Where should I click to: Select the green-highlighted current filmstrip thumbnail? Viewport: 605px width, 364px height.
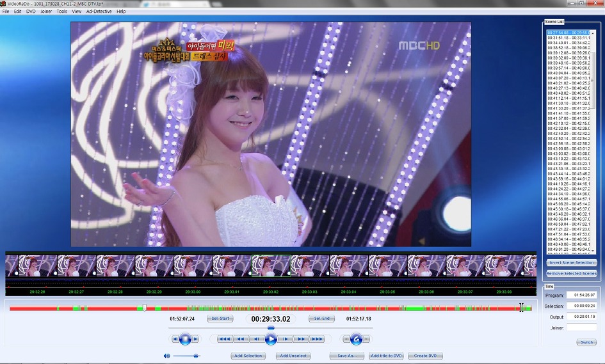click(271, 265)
